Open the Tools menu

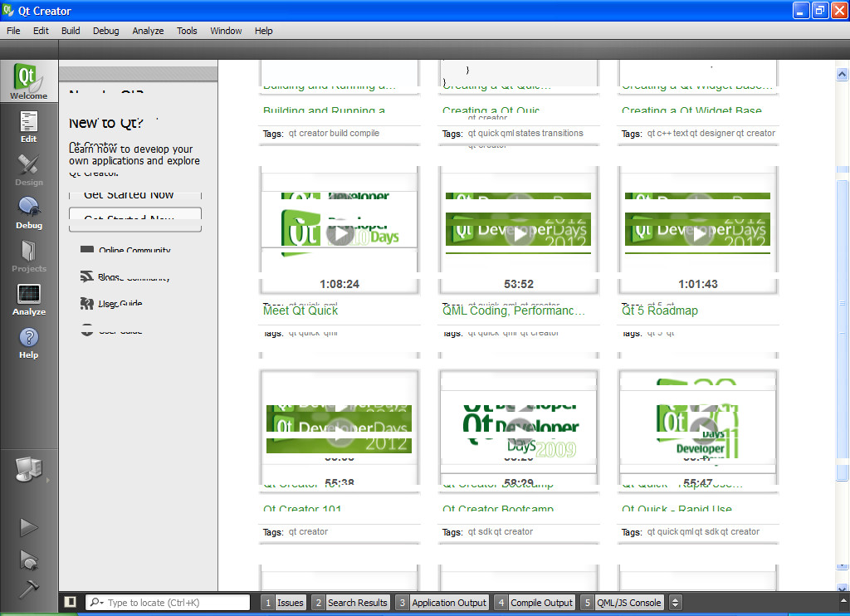(187, 31)
